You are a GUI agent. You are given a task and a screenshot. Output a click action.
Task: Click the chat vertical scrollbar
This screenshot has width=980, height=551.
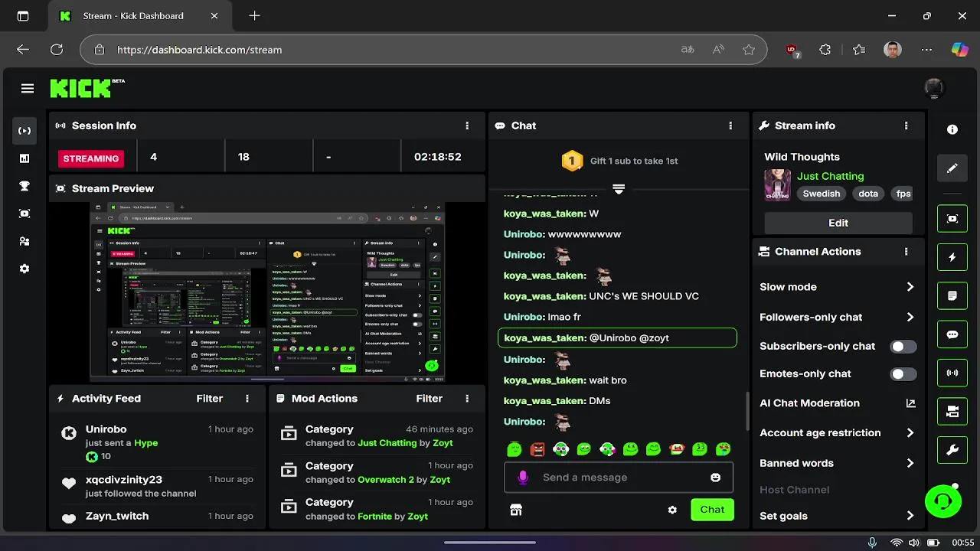(x=748, y=412)
